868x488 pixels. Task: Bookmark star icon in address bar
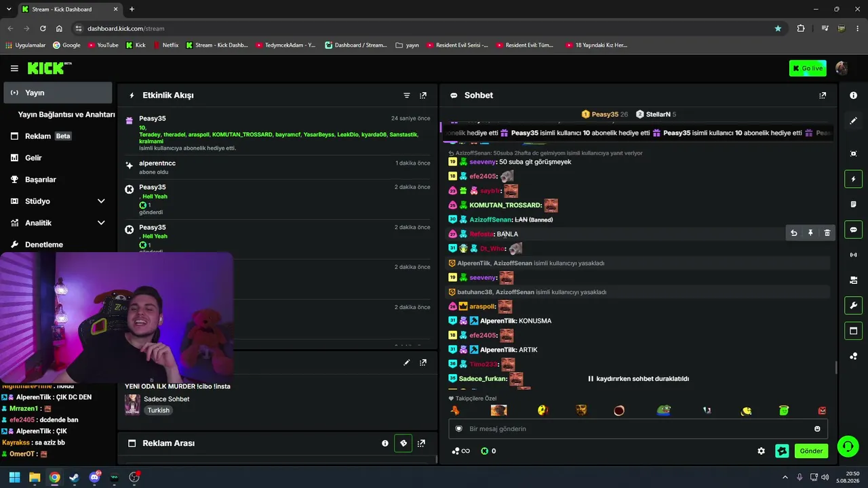(x=778, y=28)
